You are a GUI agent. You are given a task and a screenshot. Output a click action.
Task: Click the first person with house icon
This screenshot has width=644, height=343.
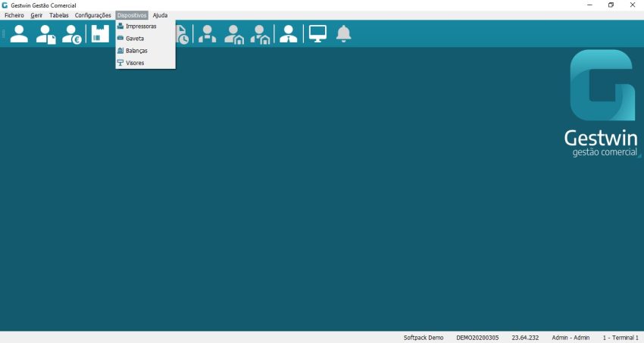point(234,34)
